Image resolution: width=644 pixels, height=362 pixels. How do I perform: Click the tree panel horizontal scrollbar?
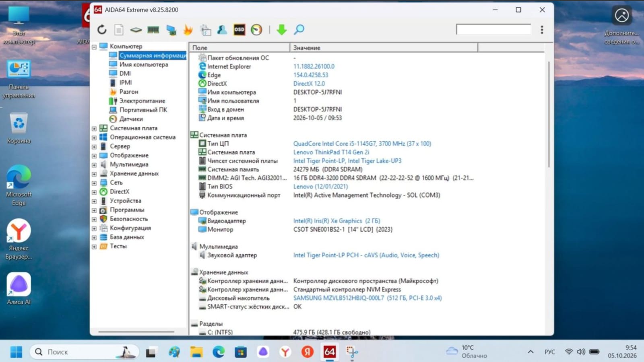[x=136, y=332]
